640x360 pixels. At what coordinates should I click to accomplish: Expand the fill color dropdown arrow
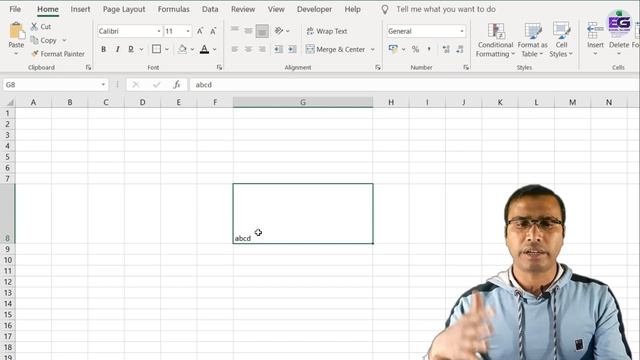pos(192,49)
